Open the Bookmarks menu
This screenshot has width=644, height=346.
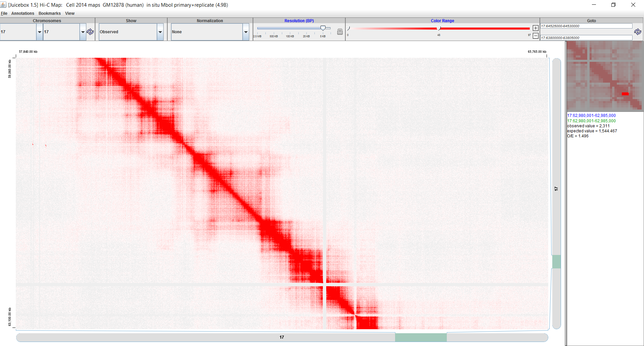(x=49, y=13)
